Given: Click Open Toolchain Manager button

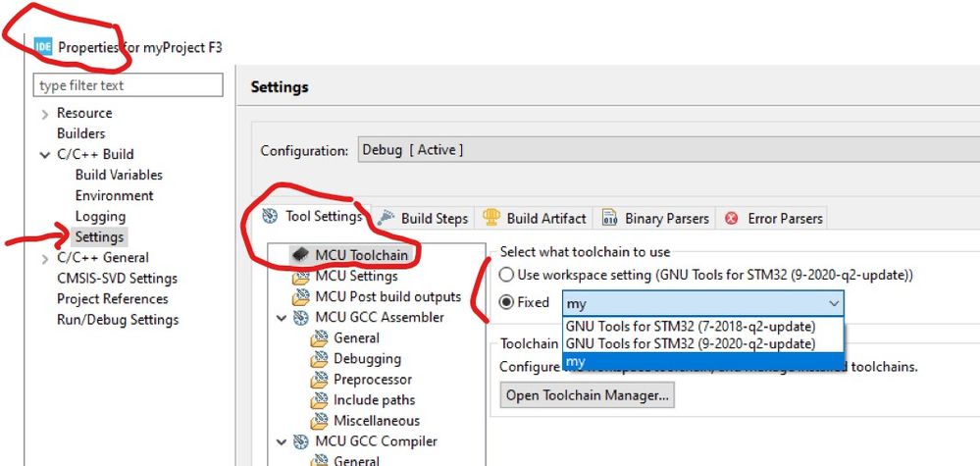Looking at the screenshot, I should tap(588, 395).
